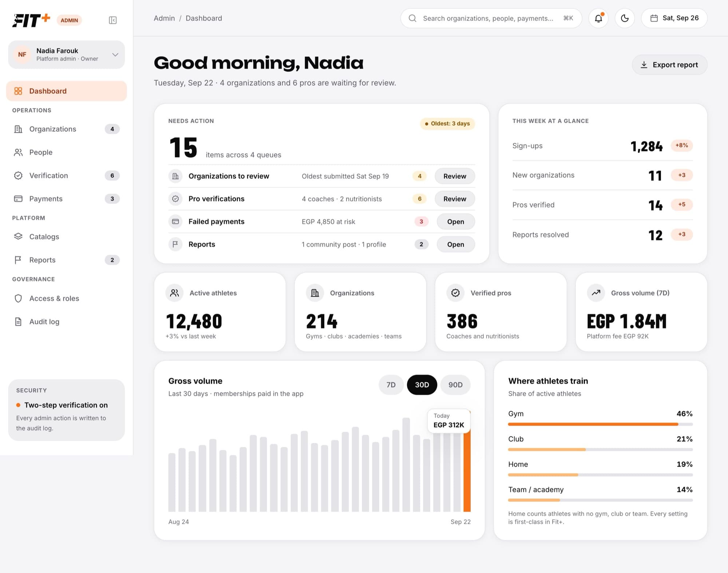Select the 30D chart range
728x573 pixels.
[x=422, y=385]
